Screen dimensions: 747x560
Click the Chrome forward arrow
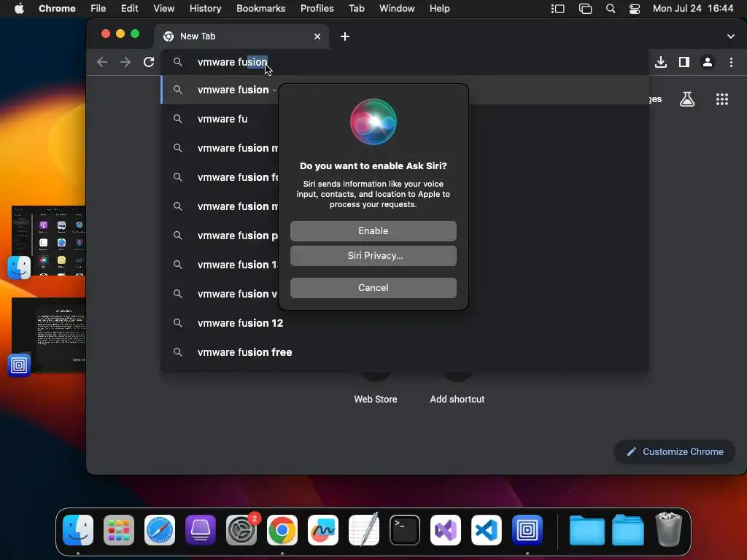click(x=125, y=62)
